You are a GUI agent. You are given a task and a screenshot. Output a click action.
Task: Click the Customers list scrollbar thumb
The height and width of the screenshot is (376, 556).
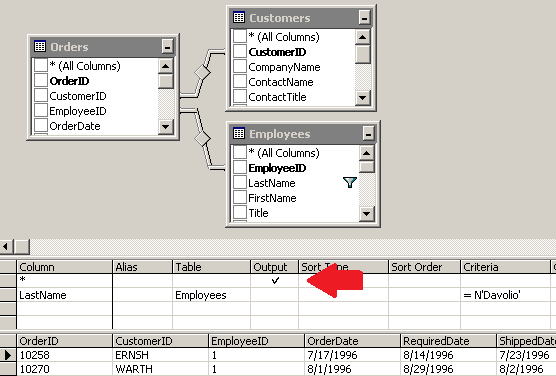tap(363, 54)
